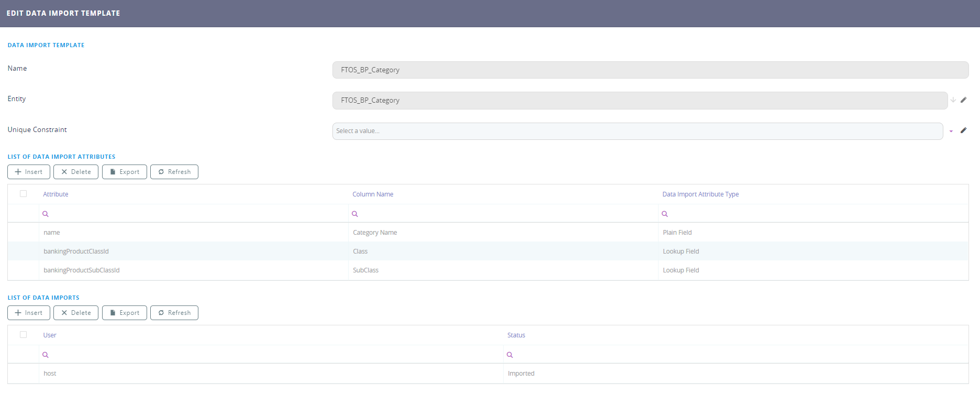The width and height of the screenshot is (980, 394).
Task: Click the search icon under Status column
Action: (x=510, y=355)
